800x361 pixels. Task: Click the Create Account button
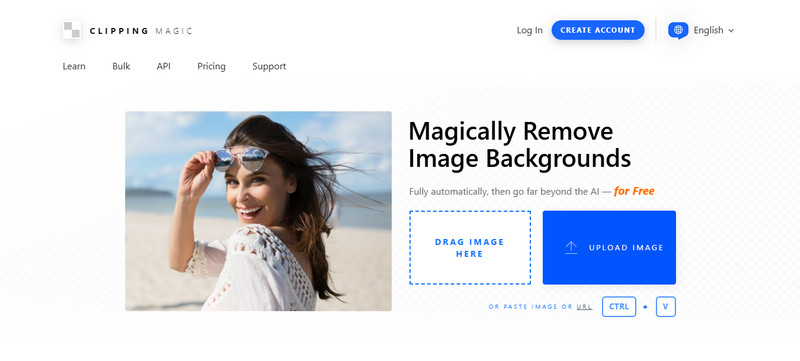click(x=598, y=30)
